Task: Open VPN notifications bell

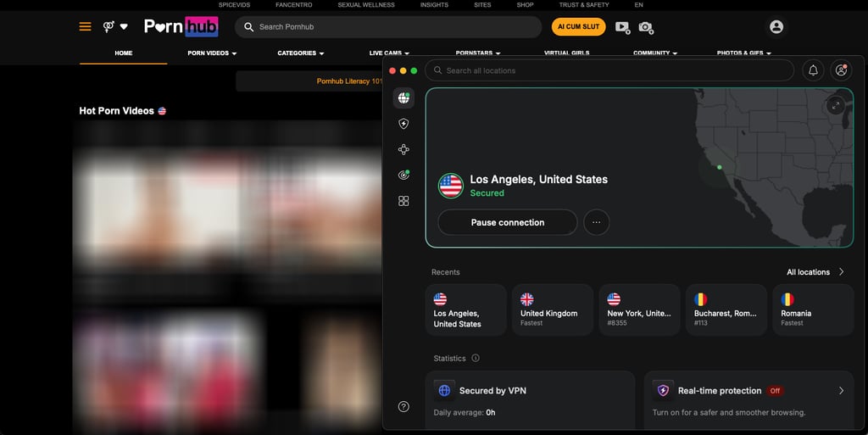Action: (813, 70)
